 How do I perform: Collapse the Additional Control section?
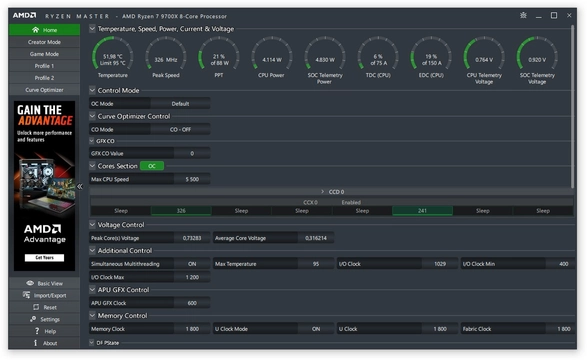tap(92, 250)
